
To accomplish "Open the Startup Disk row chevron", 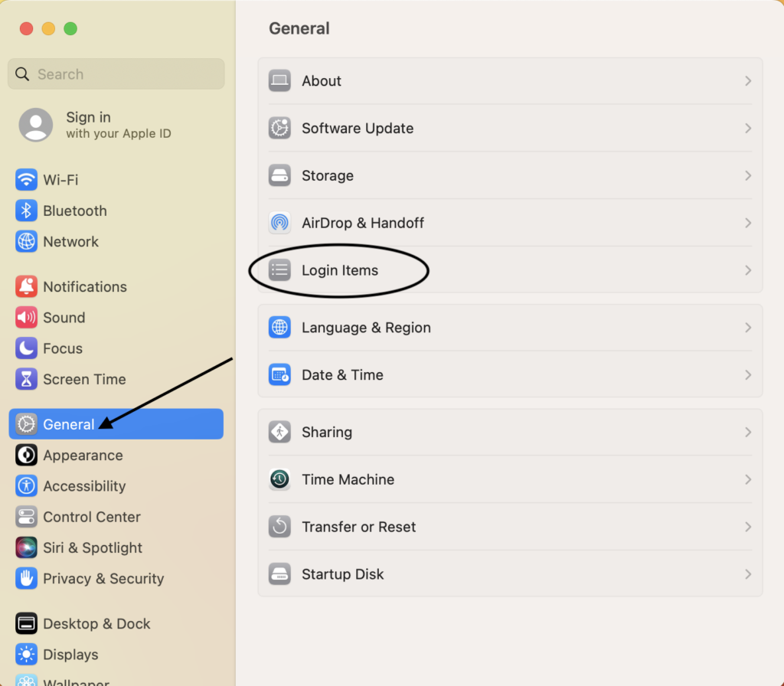I will click(748, 574).
